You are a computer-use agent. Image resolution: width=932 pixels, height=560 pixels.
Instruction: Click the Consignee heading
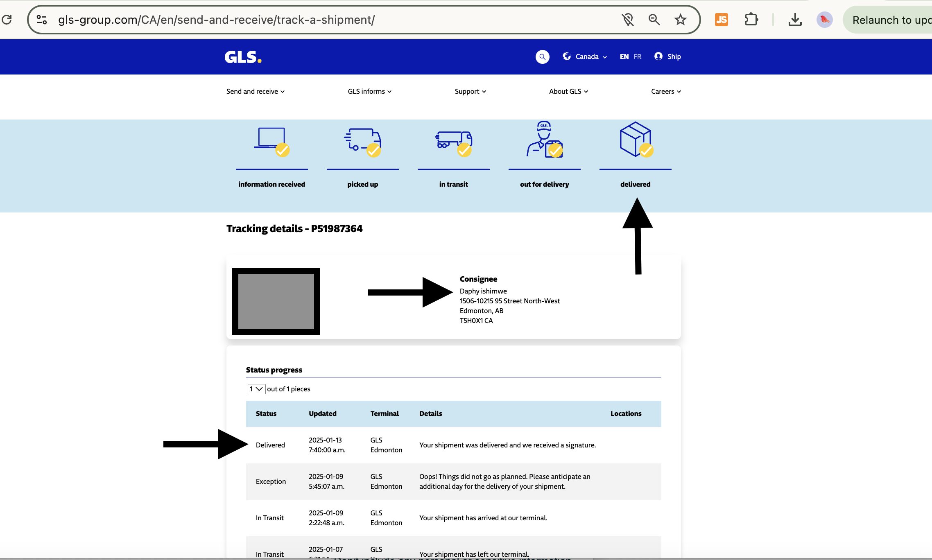coord(478,279)
